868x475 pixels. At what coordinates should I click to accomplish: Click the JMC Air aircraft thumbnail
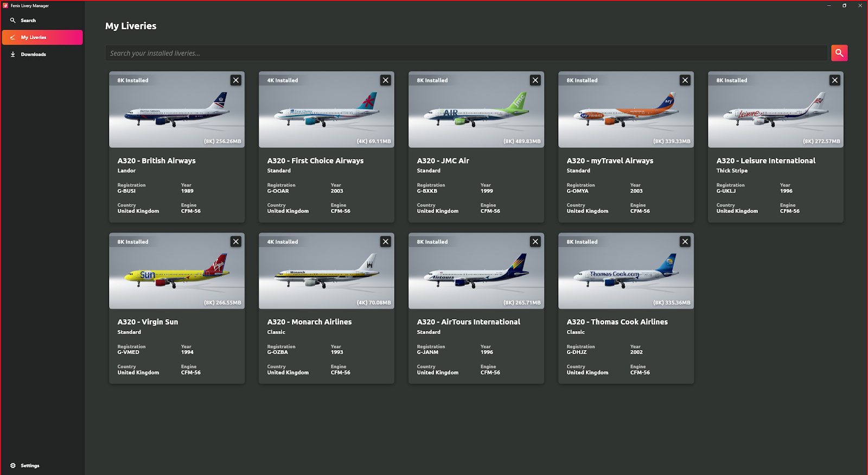coord(476,110)
